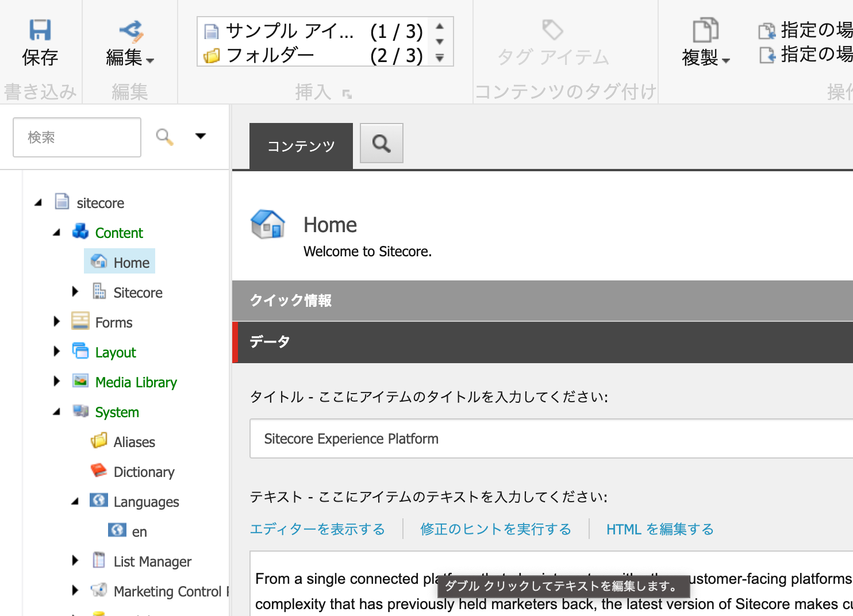Select Media Library in the tree
The height and width of the screenshot is (616, 853).
(136, 382)
